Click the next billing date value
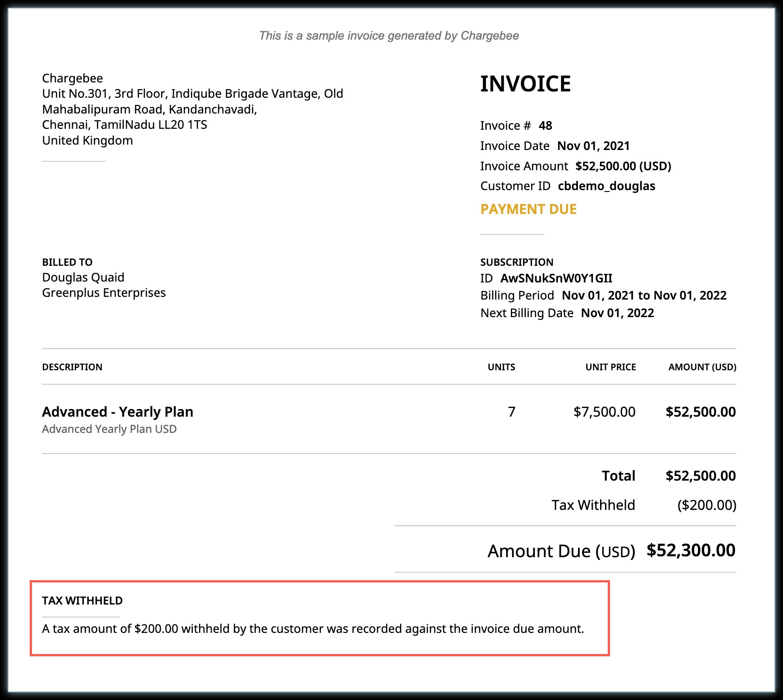Image resolution: width=783 pixels, height=700 pixels. (617, 313)
